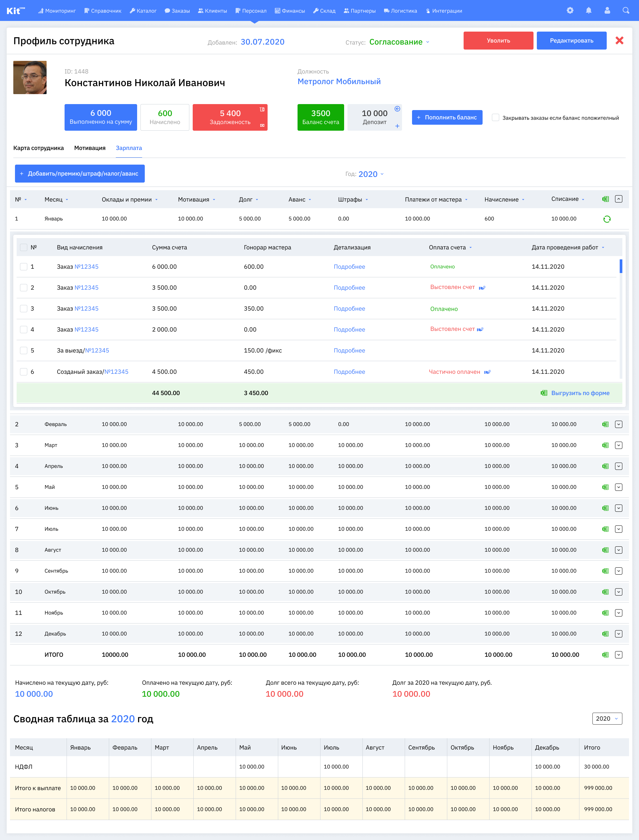Click the blue scrollbar in order details
639x840 pixels.
[x=621, y=266]
